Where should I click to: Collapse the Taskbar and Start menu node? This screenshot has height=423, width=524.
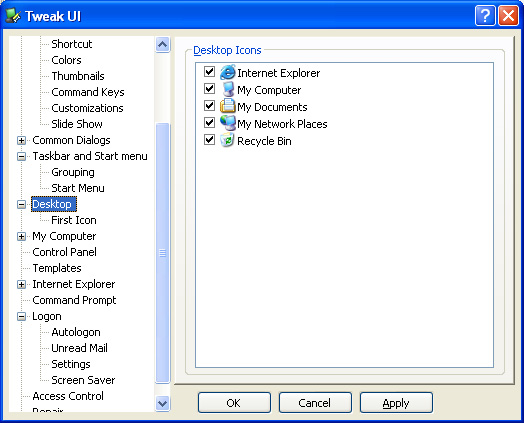(x=21, y=156)
